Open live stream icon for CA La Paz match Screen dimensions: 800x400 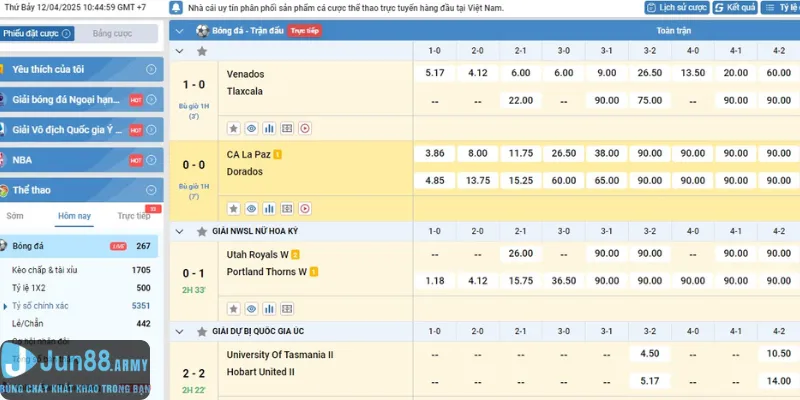click(x=305, y=208)
